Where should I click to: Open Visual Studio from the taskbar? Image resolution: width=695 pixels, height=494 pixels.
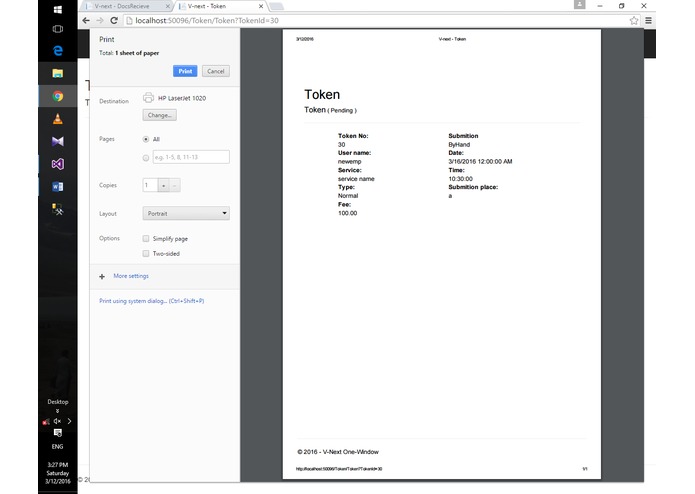coord(58,164)
